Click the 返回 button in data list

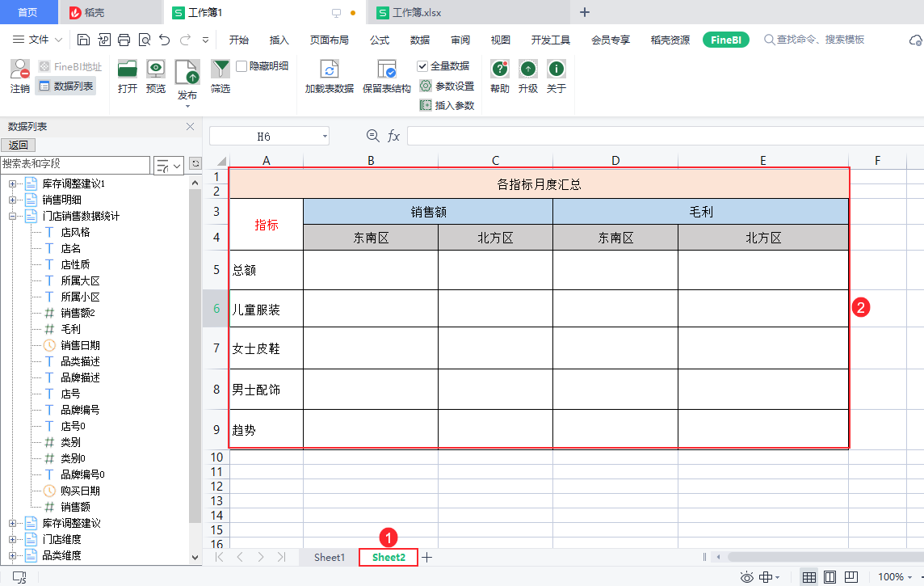point(19,145)
